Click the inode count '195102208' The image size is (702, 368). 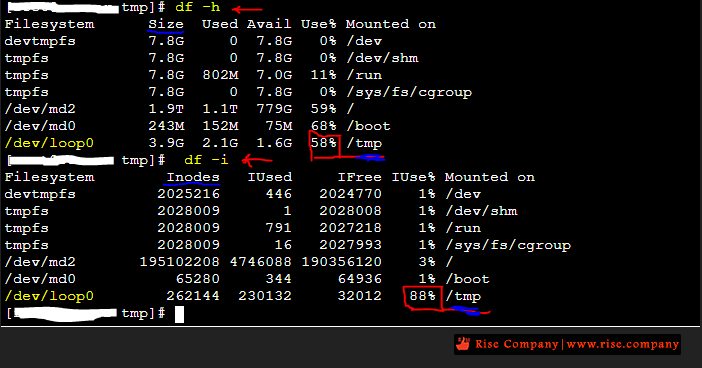[x=180, y=262]
